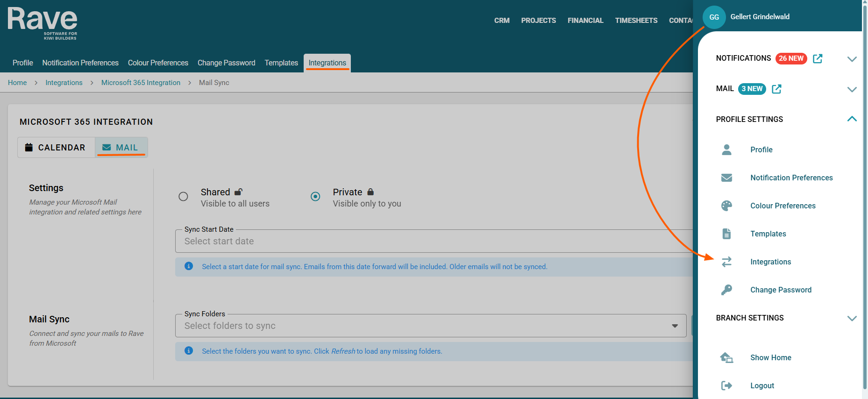
Task: Open the Projects menu
Action: pyautogui.click(x=539, y=21)
